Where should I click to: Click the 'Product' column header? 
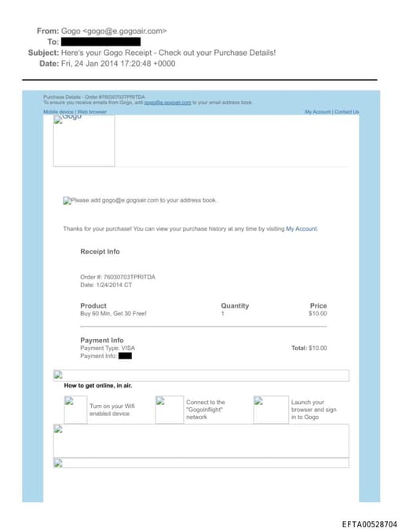93,306
